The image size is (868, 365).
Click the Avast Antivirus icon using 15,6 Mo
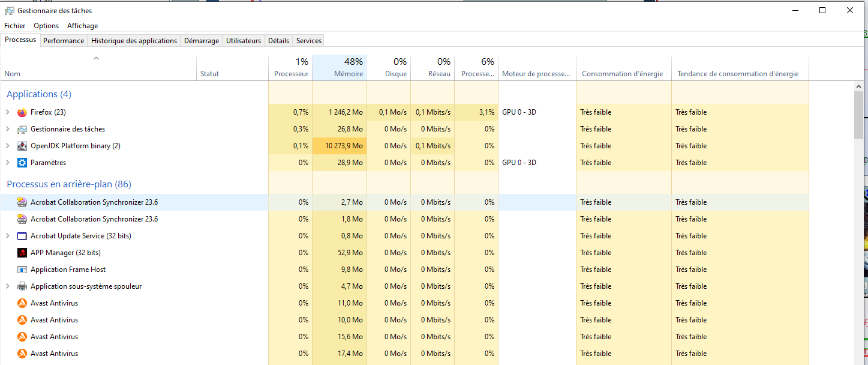22,337
